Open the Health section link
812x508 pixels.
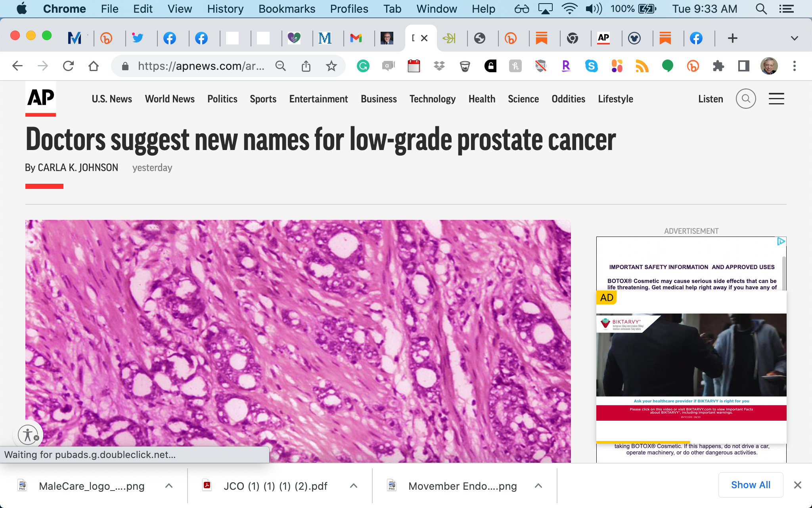(x=482, y=99)
